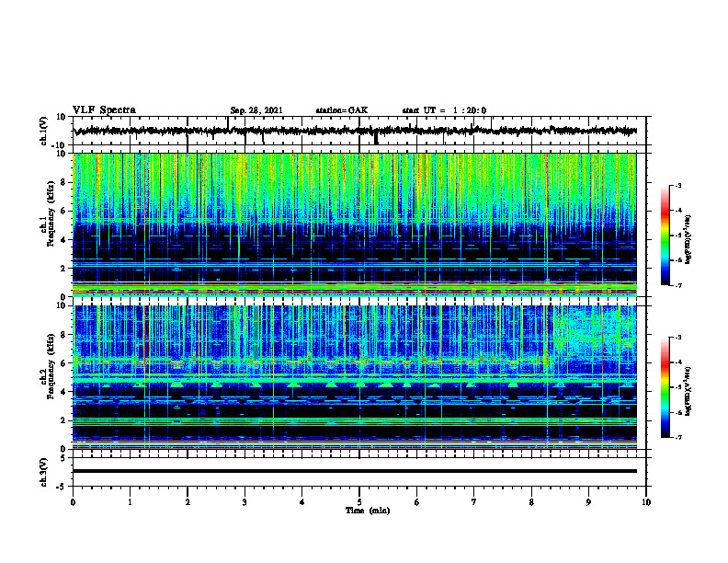Click the time axis tick label '7'
Image resolution: width=728 pixels, height=563 pixels.
pos(474,502)
